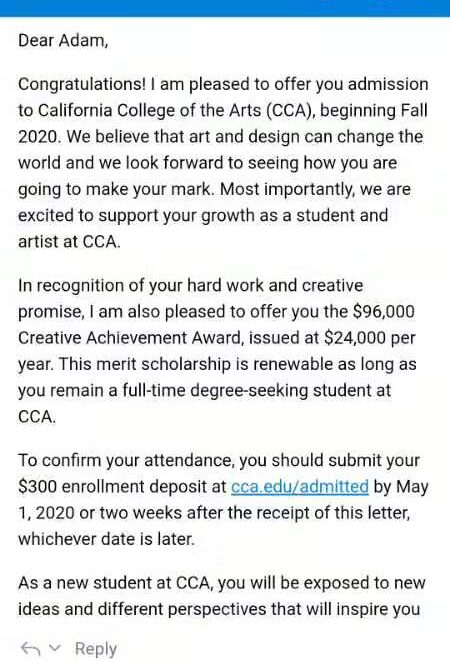Click the "whichever date is later." line
450x660 pixels.
pyautogui.click(x=107, y=539)
